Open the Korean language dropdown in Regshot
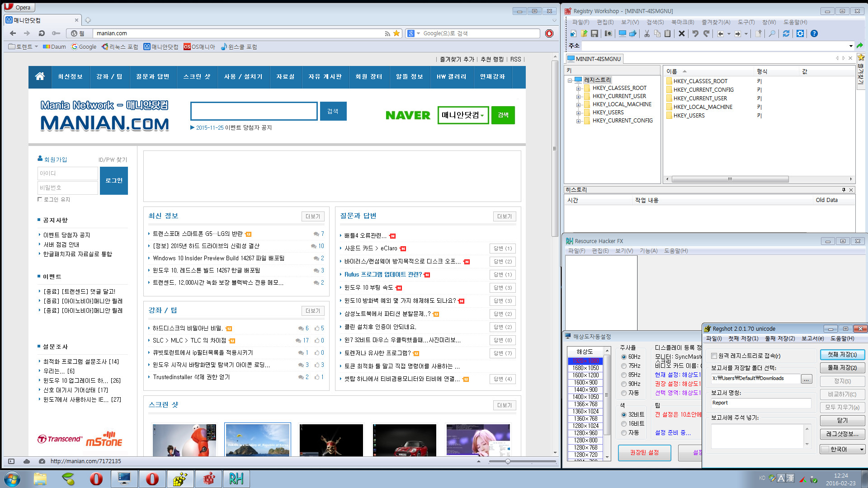 843,449
